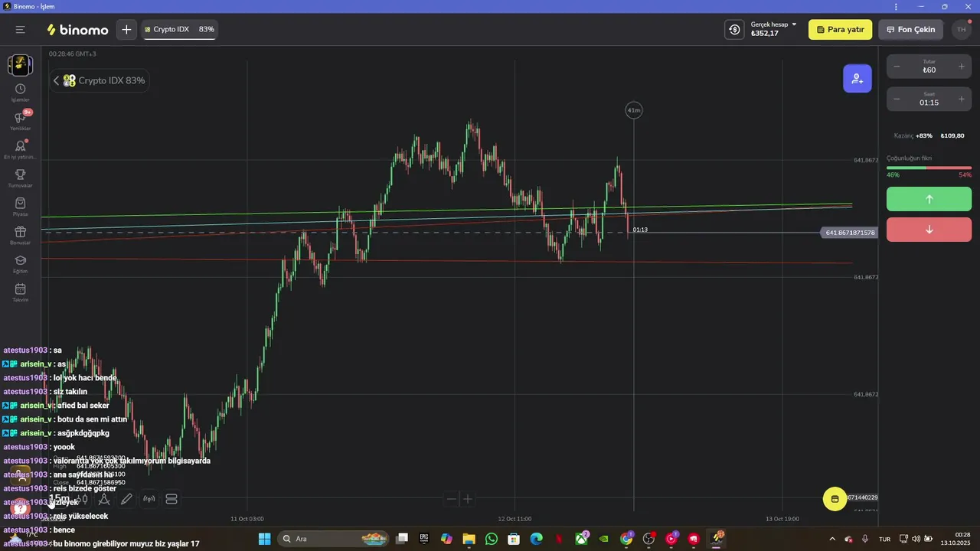This screenshot has width=980, height=551.
Task: Click the Fon Çekin withdraw button
Action: 910,30
